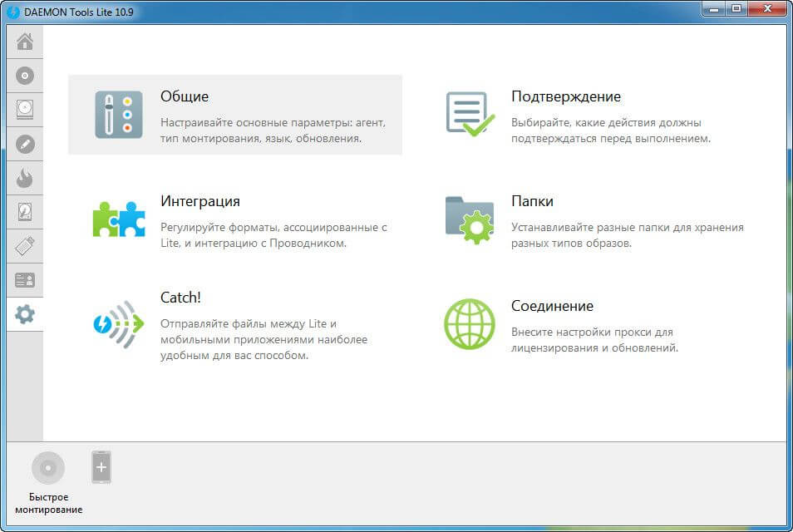Click the description starting with Устанавливайте разные папки

[628, 235]
